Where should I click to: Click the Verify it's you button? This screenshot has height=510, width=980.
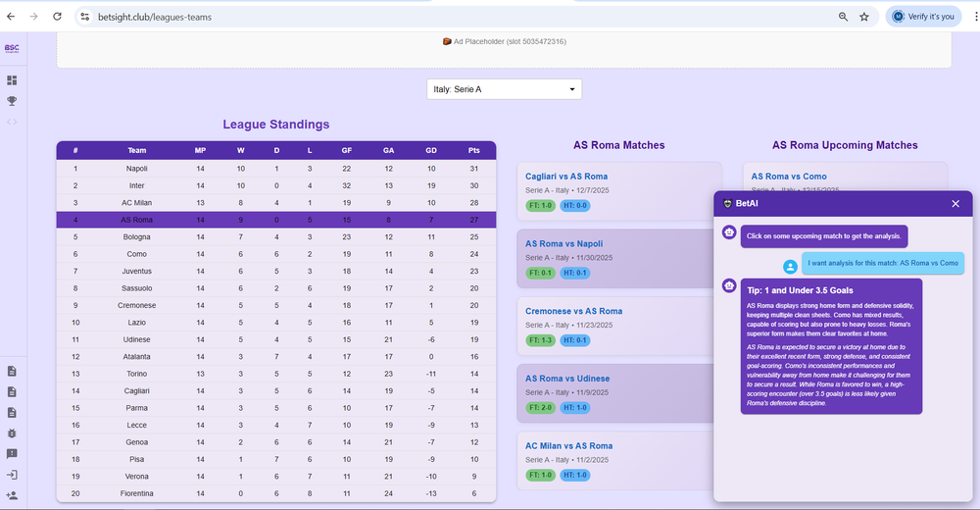coord(923,17)
